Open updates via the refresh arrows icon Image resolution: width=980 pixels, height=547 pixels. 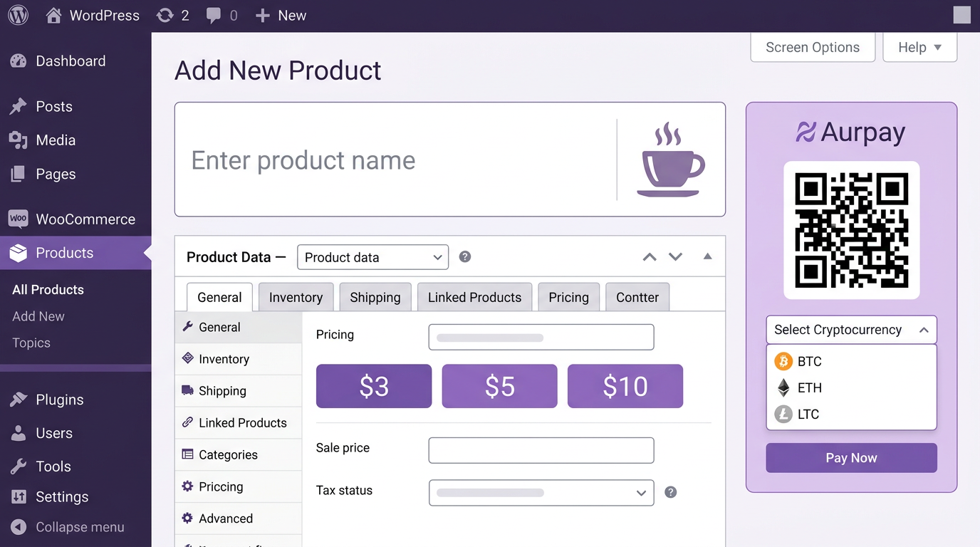(164, 14)
